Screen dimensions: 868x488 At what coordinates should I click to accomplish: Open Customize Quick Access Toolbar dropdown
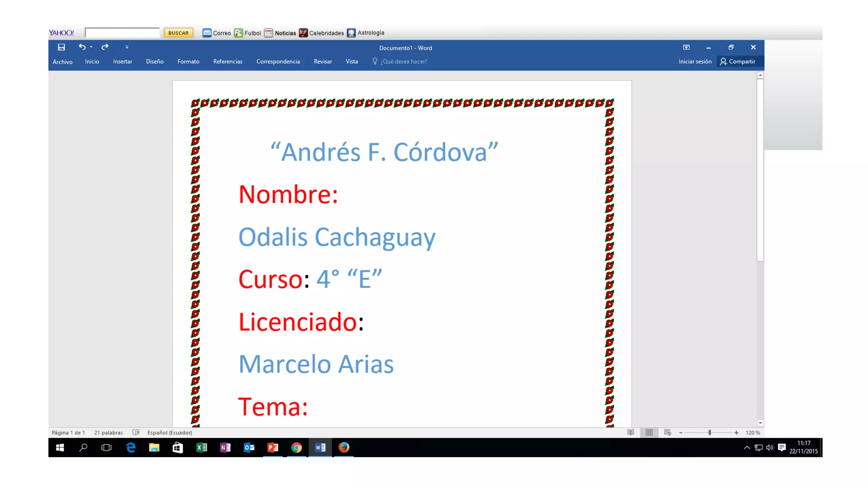coord(127,47)
